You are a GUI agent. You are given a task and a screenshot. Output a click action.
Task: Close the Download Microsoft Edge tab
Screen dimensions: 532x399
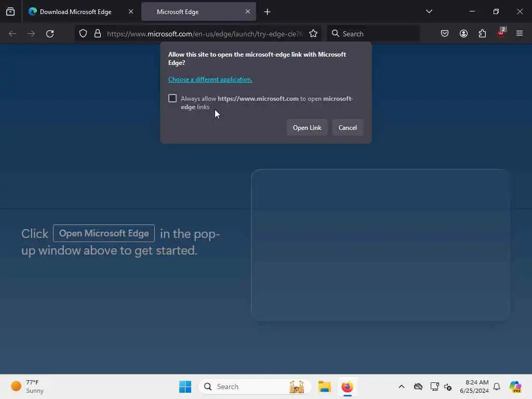(x=130, y=11)
